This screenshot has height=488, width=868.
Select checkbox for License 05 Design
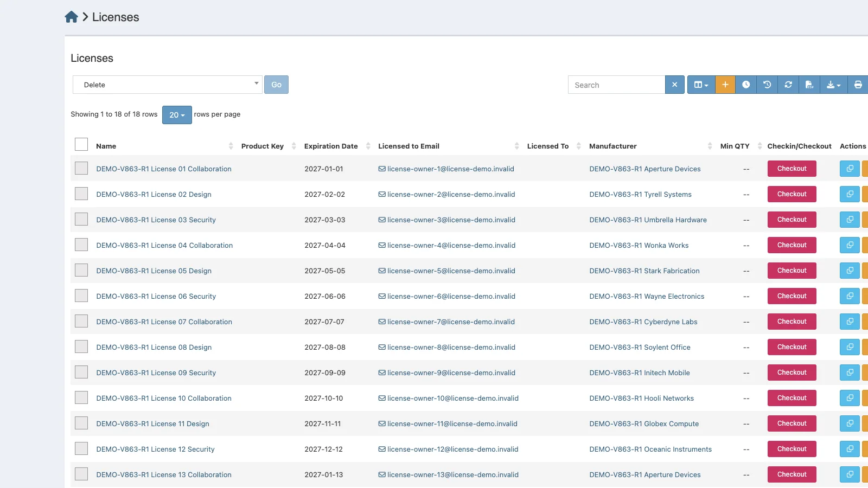(81, 270)
